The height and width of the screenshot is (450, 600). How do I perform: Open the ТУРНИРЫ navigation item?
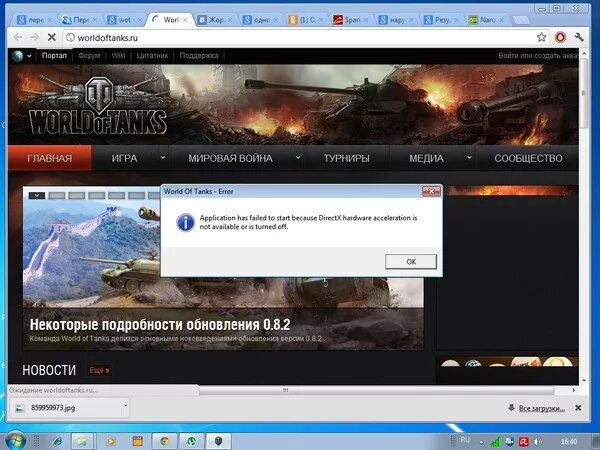pyautogui.click(x=347, y=158)
